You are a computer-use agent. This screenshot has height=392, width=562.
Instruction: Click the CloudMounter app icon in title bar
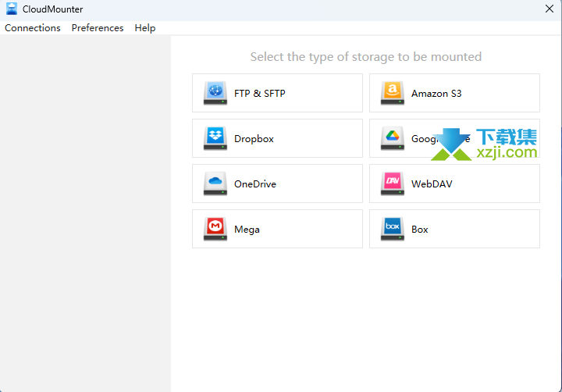coord(12,9)
